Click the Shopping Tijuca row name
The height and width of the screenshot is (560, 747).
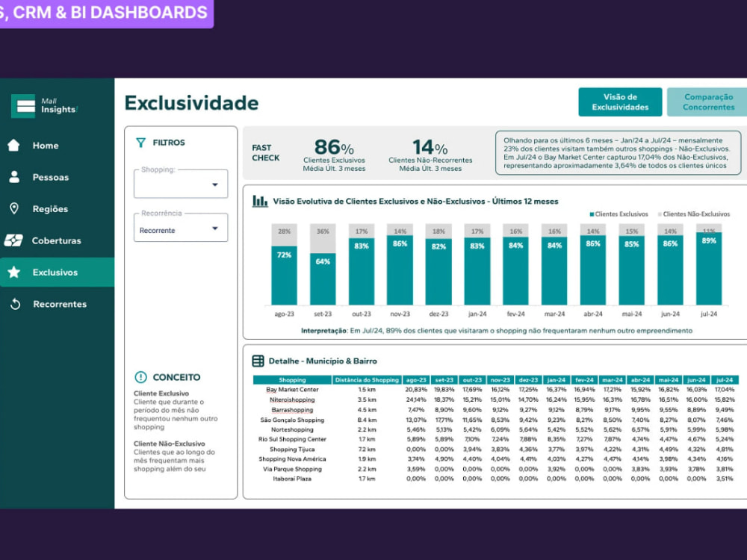click(292, 449)
